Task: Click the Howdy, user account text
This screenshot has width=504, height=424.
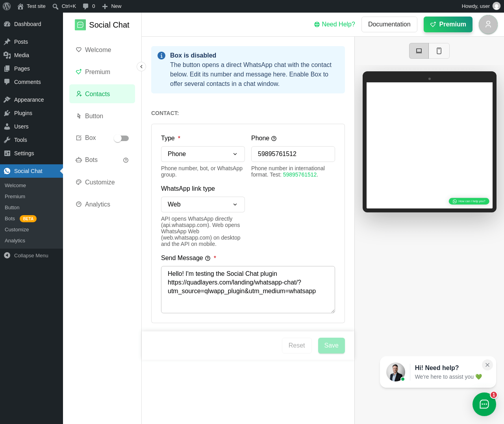Action: pos(476,6)
